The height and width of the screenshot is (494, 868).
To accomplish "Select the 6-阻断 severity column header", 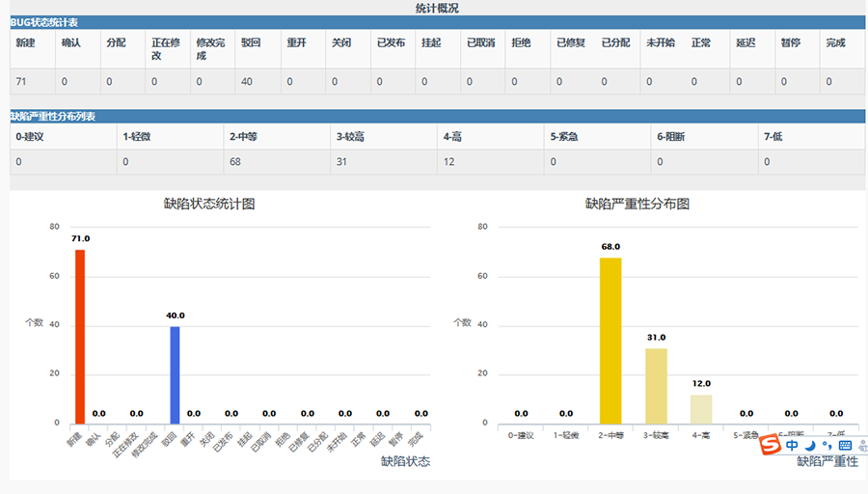I will point(671,136).
